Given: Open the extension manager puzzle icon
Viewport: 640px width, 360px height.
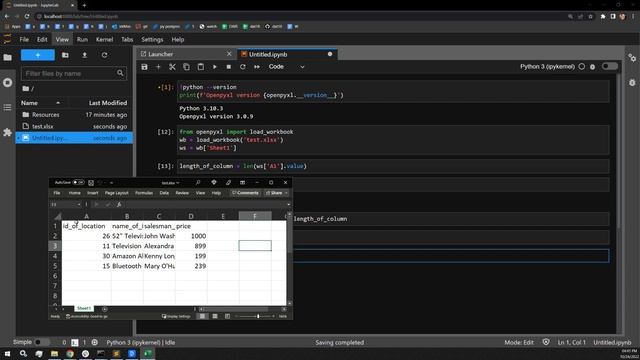Looking at the screenshot, I should pyautogui.click(x=7, y=132).
